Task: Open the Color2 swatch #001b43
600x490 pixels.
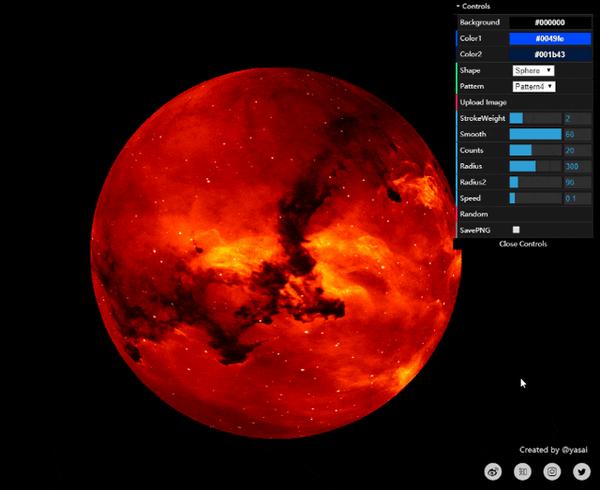Action: [x=550, y=54]
